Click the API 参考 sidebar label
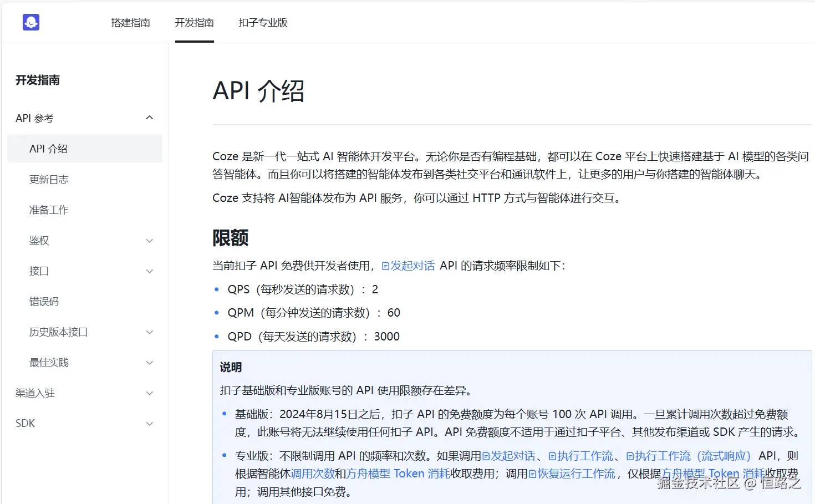The width and height of the screenshot is (815, 504). pyautogui.click(x=34, y=118)
